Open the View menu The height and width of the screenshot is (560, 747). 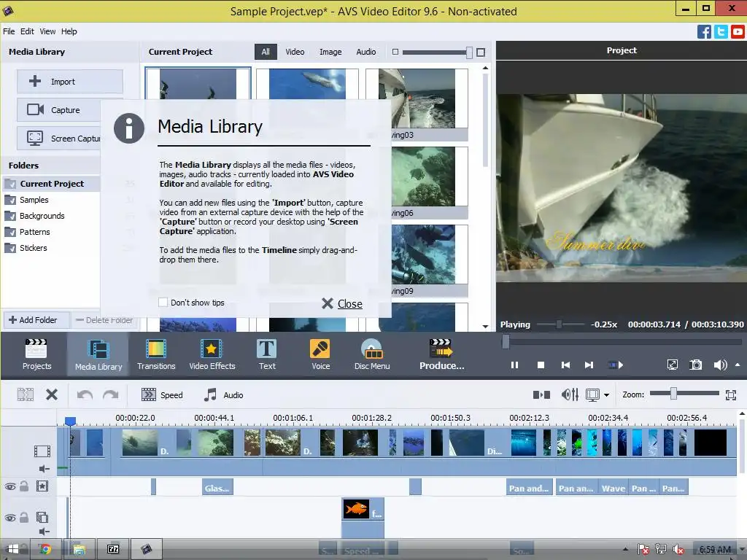pos(47,31)
